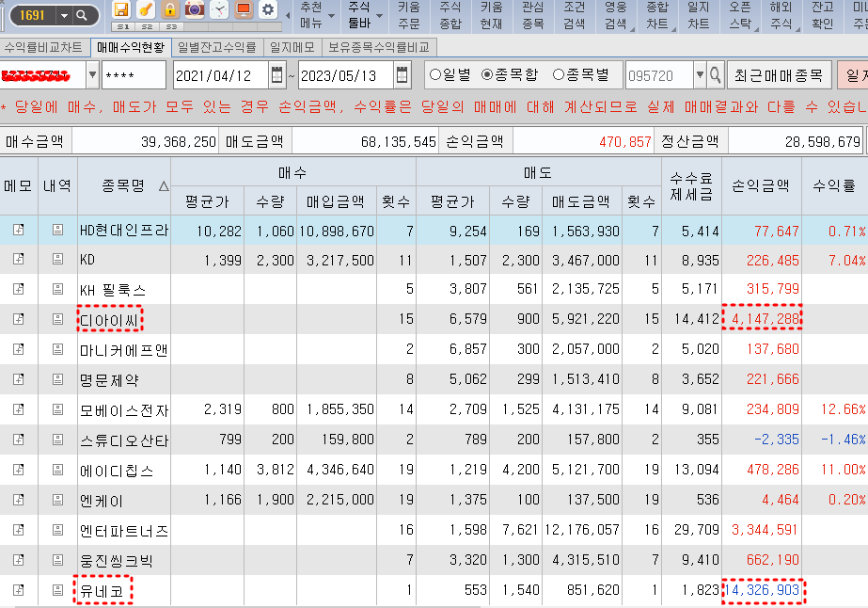Open settings with the gear icon
This screenshot has width=868, height=608.
[268, 9]
